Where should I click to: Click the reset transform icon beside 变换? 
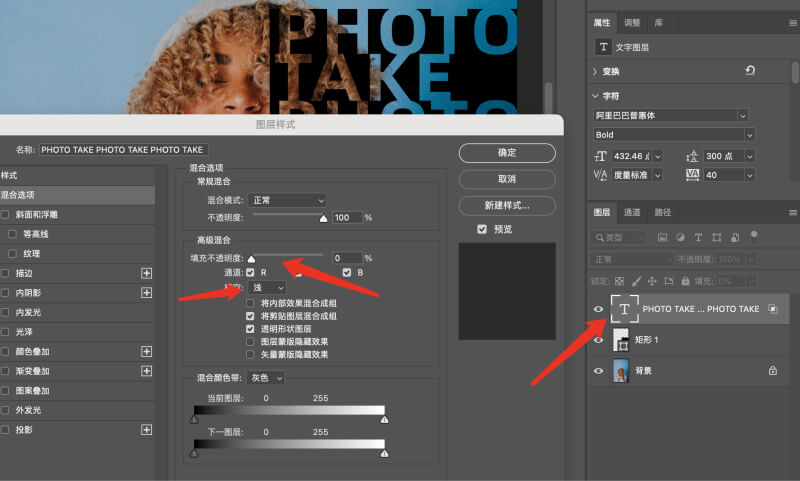[x=750, y=71]
